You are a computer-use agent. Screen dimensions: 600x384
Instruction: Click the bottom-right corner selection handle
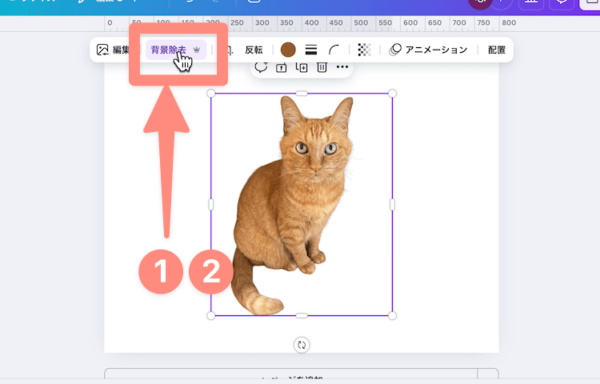[x=392, y=316]
